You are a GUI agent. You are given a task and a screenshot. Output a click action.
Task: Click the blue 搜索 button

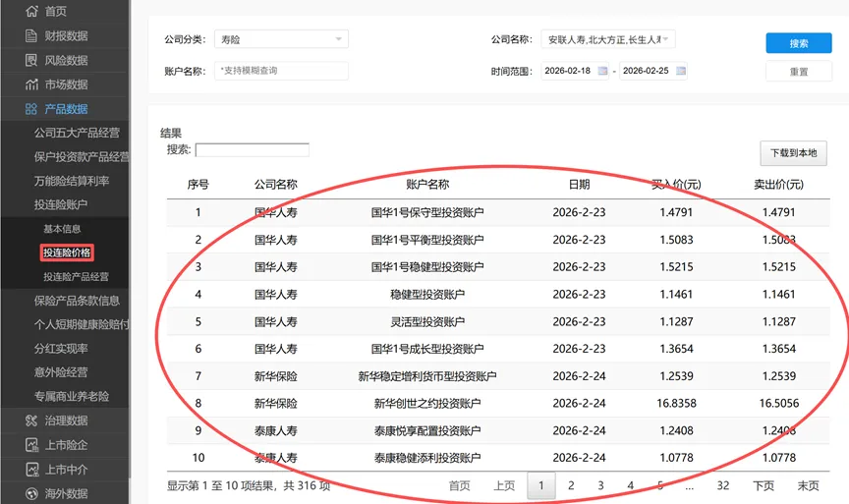[x=799, y=43]
